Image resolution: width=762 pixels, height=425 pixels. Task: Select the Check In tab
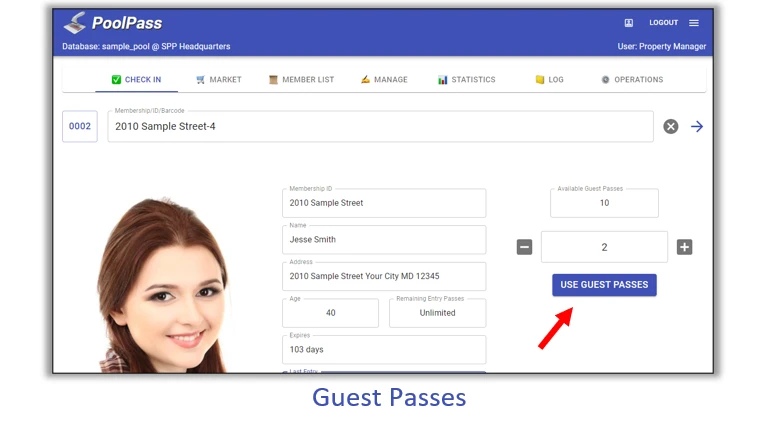pyautogui.click(x=136, y=80)
